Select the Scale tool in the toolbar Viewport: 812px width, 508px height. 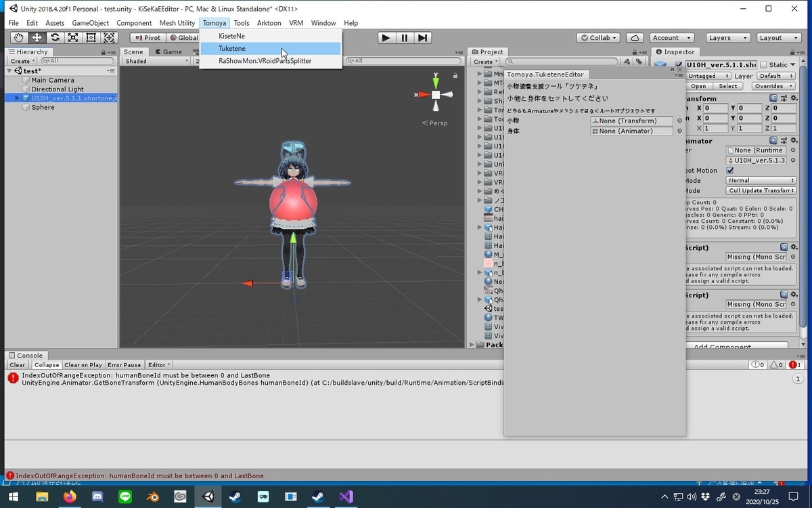[x=73, y=38]
